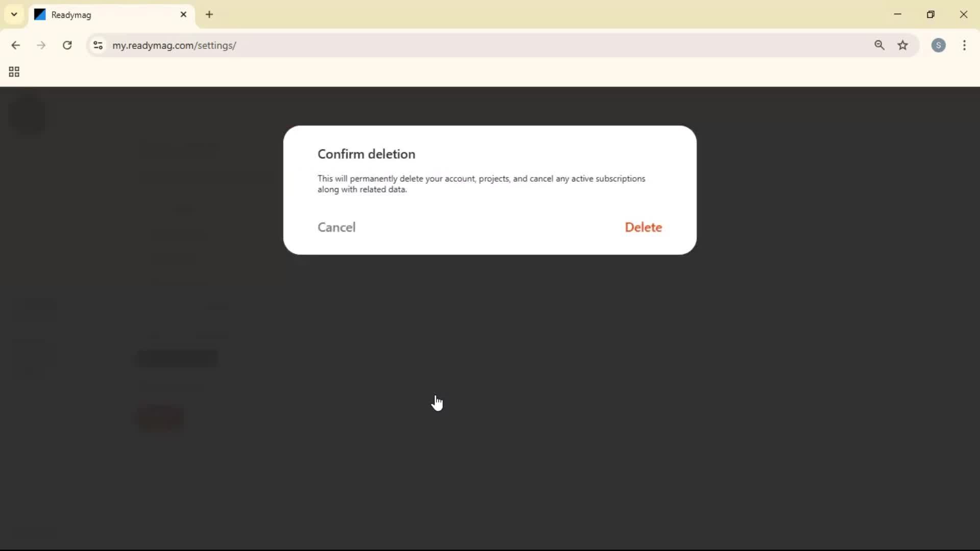Click the red Delete confirmation button

643,227
